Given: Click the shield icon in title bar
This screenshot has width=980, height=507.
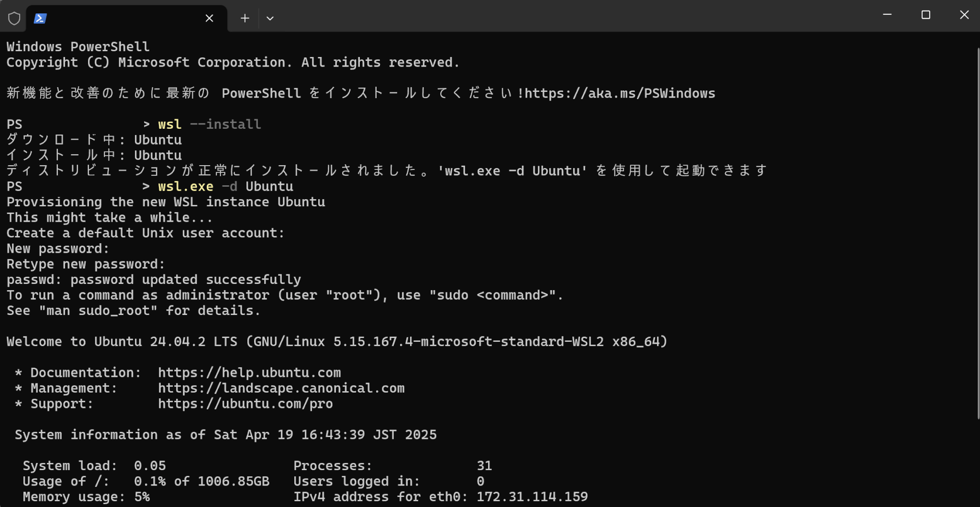Looking at the screenshot, I should (x=14, y=18).
